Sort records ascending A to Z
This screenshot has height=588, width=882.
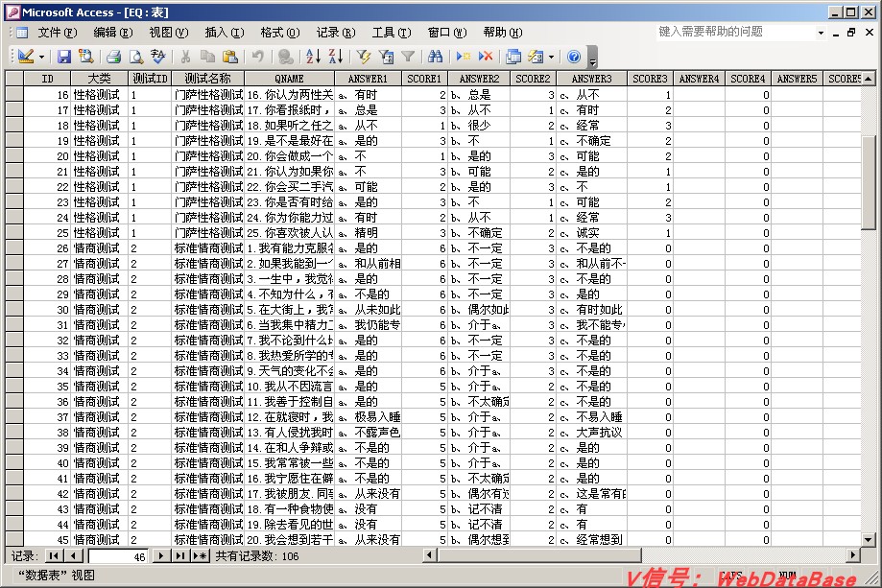point(313,57)
